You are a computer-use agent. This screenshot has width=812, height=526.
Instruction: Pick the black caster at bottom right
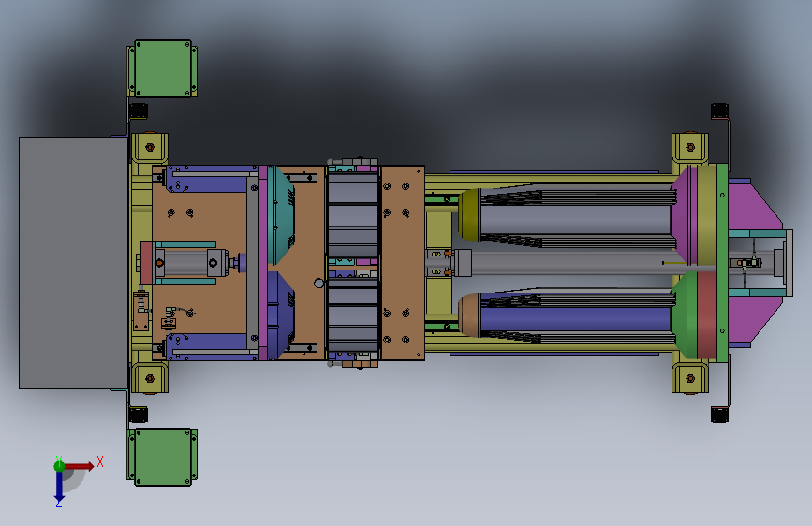coord(720,415)
